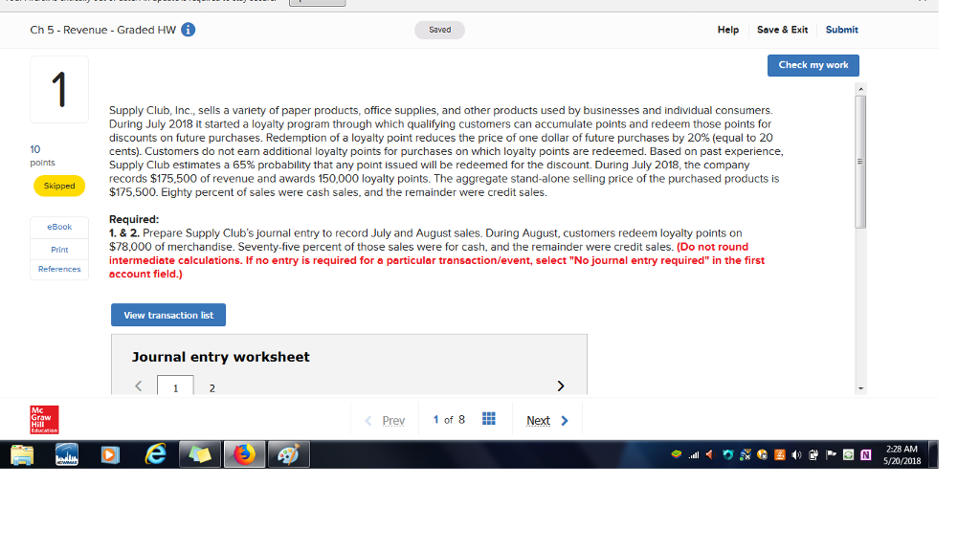Go to Next question

[x=547, y=421]
